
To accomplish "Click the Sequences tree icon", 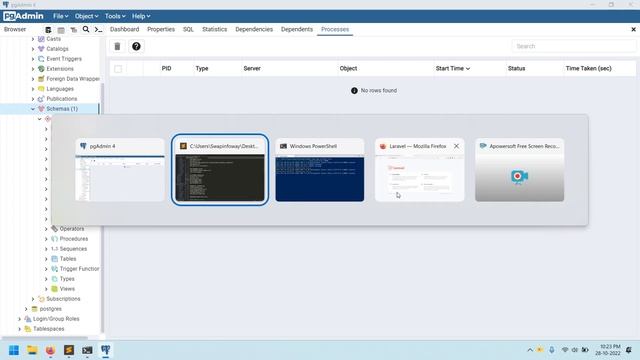I will (x=54, y=249).
